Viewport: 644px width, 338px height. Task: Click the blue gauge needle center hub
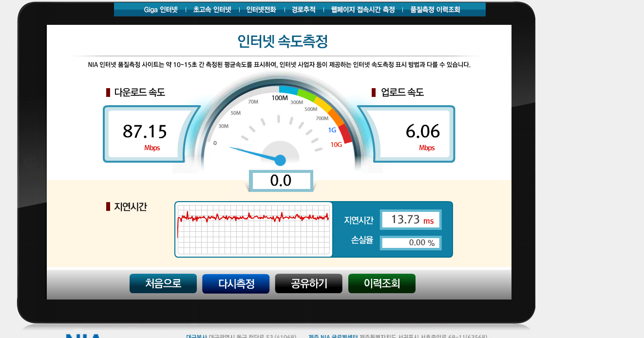280,160
